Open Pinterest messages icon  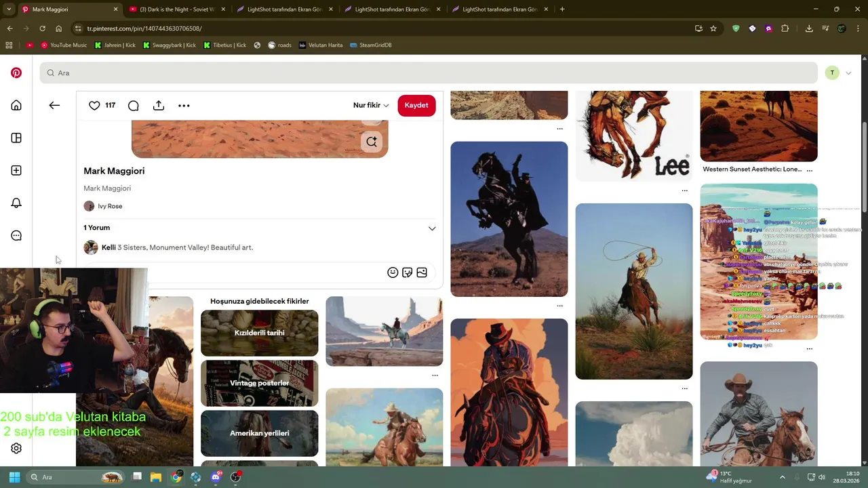coord(16,235)
